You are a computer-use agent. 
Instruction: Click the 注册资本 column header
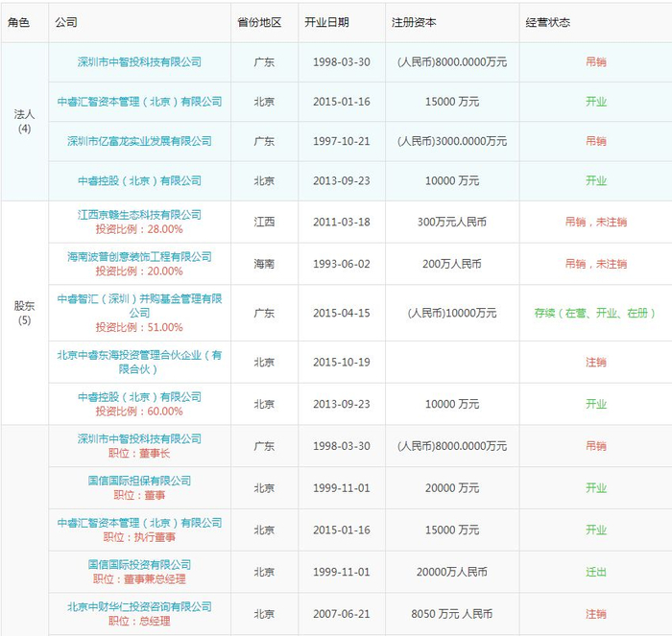(414, 22)
